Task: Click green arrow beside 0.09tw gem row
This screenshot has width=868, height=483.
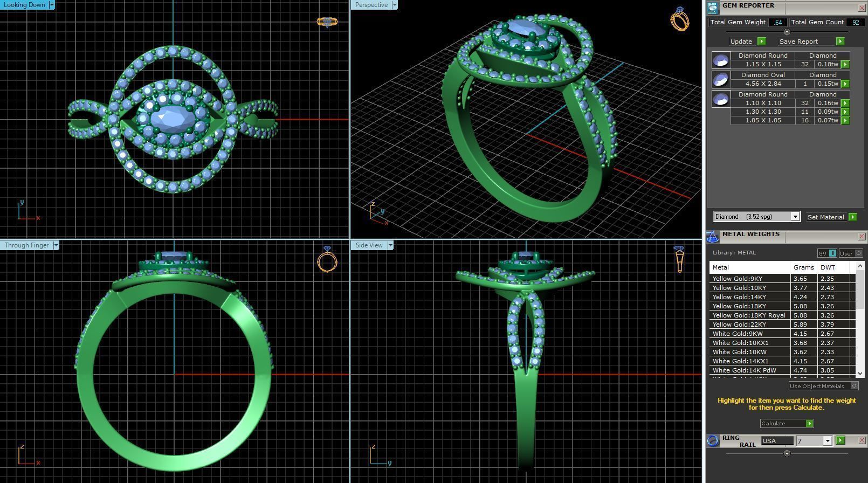Action: pos(845,112)
